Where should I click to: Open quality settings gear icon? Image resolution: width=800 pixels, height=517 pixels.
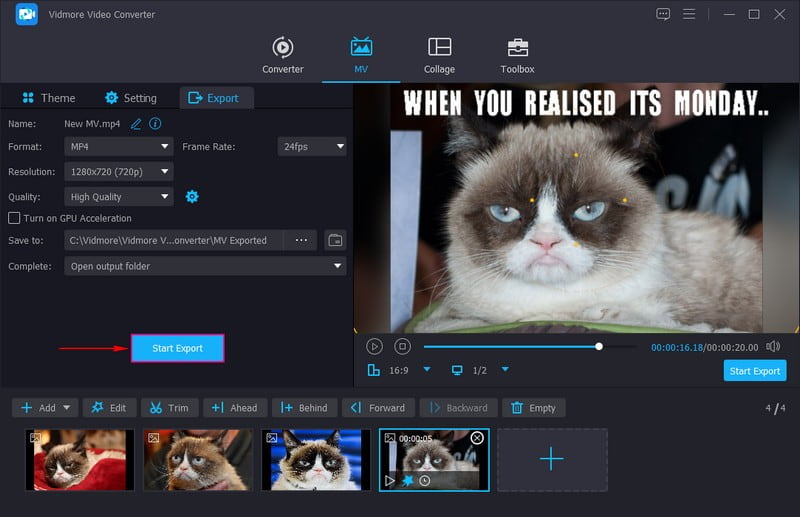pyautogui.click(x=192, y=197)
